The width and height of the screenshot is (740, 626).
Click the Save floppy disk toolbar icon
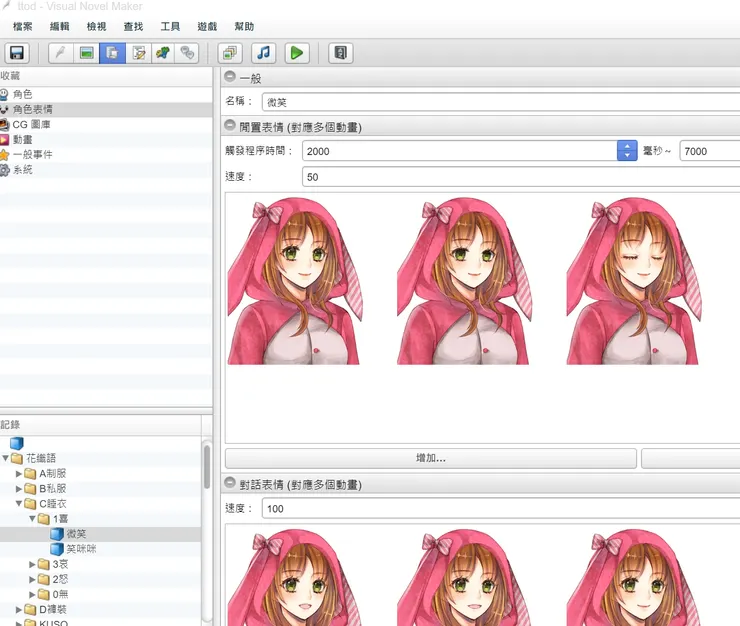click(16, 53)
